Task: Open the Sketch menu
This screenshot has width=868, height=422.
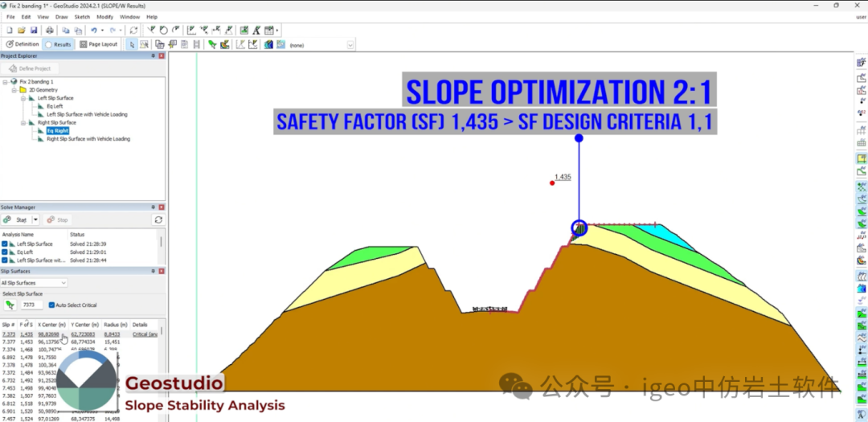Action: [82, 17]
